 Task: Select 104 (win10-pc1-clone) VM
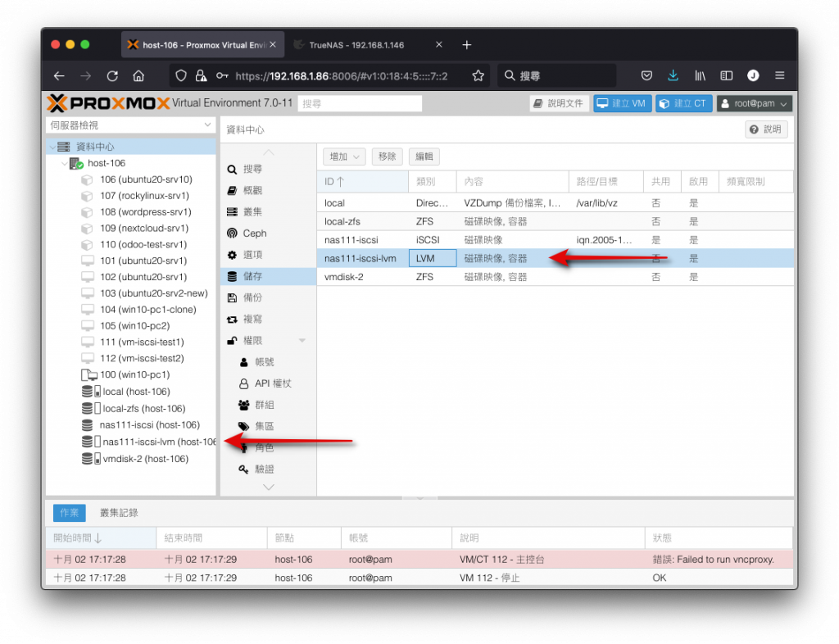coord(147,310)
